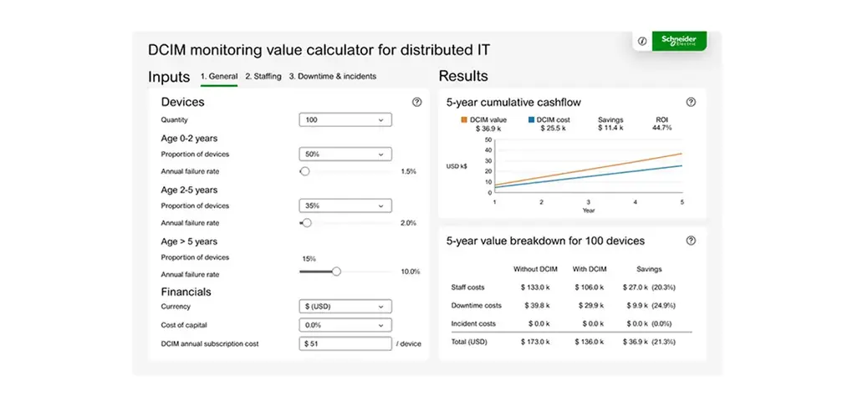Adjust Age 0-2 years failure rate slider
The height and width of the screenshot is (406, 868).
304,171
